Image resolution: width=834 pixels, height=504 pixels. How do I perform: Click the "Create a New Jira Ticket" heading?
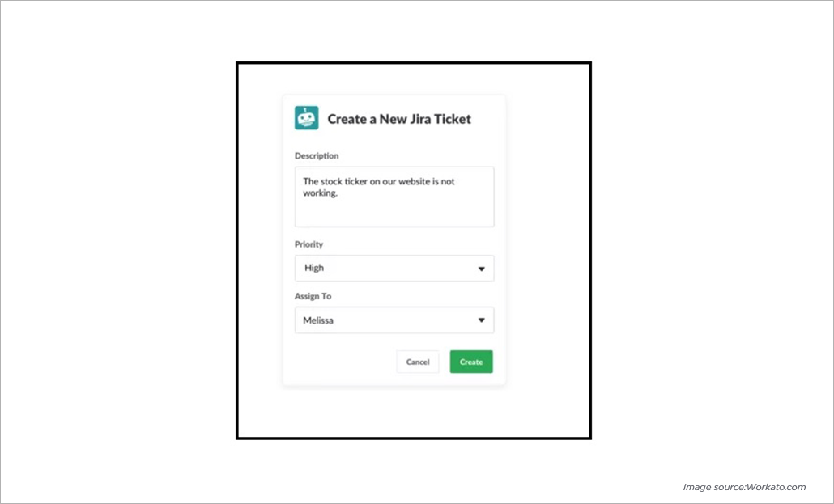(399, 119)
